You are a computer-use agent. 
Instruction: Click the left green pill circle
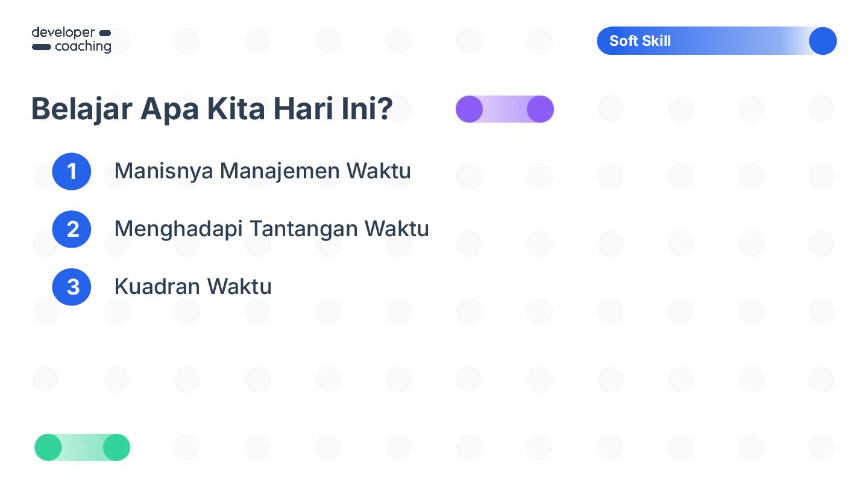coord(48,447)
